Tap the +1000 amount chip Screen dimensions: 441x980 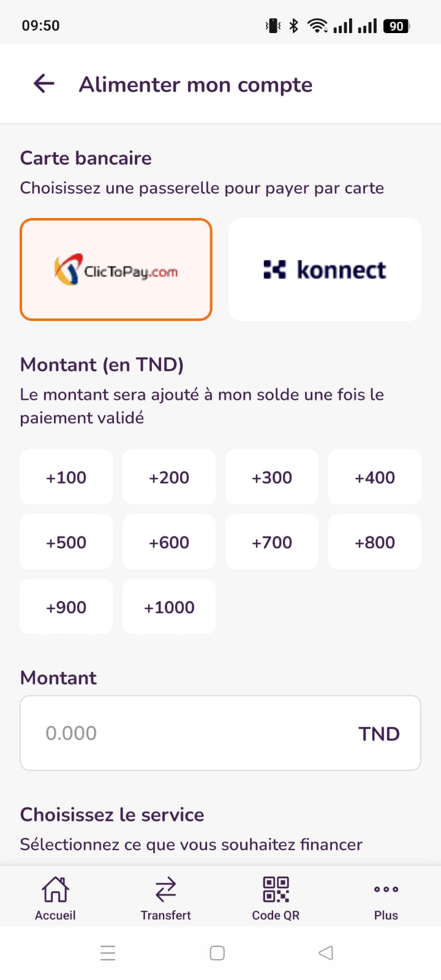tap(169, 607)
